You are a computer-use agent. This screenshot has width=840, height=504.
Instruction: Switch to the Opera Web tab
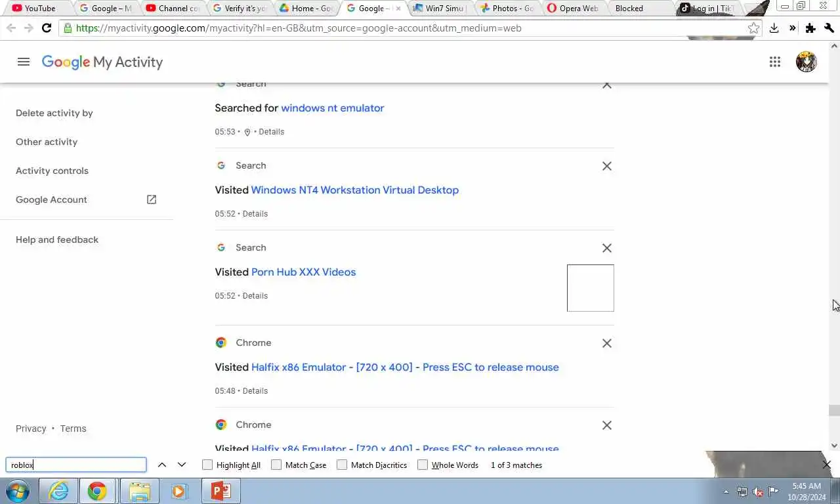click(x=575, y=9)
